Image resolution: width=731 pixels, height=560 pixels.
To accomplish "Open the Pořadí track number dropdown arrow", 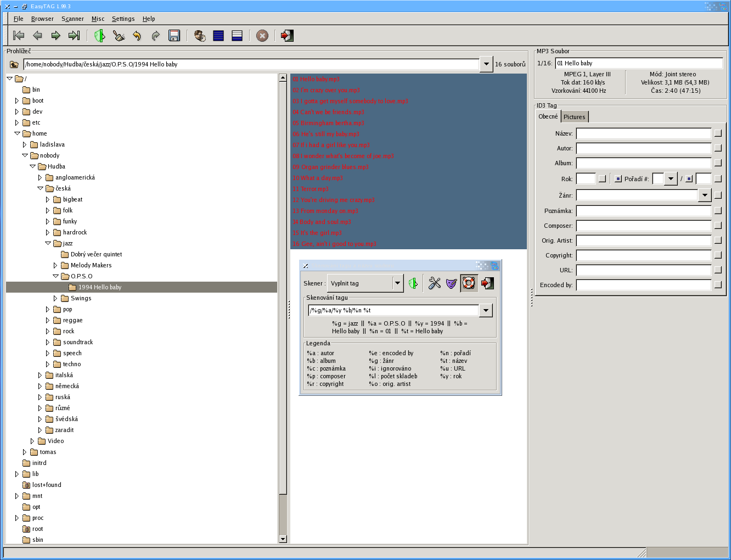I will (x=671, y=178).
